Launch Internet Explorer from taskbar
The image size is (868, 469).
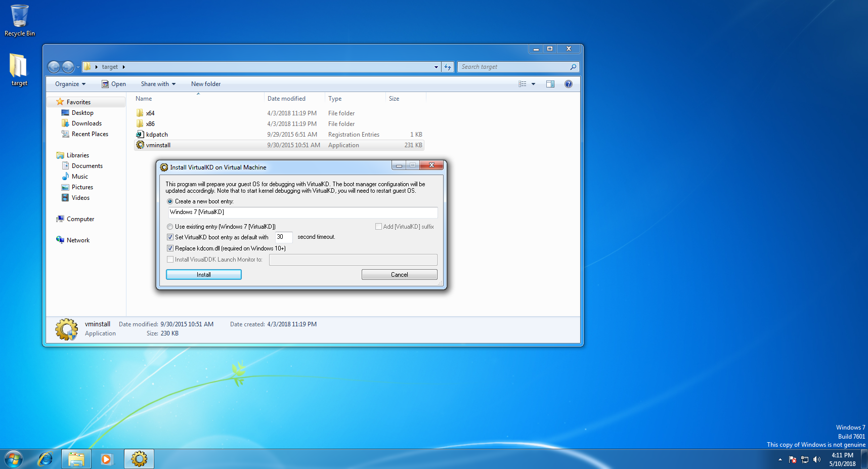click(46, 459)
